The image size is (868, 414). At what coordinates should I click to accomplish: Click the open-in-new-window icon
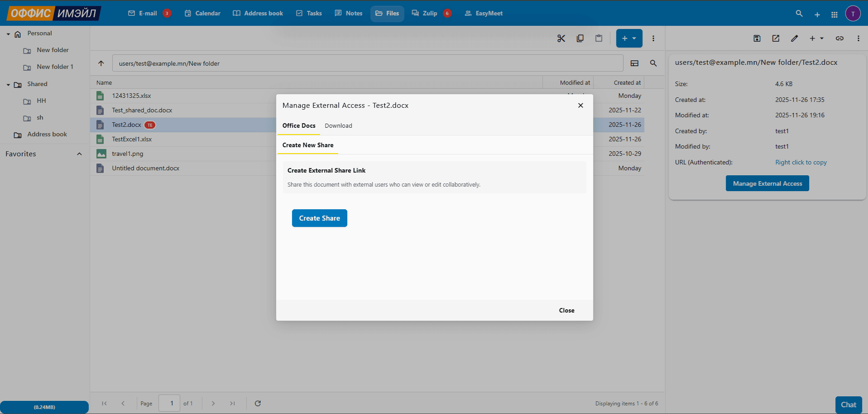(x=776, y=39)
